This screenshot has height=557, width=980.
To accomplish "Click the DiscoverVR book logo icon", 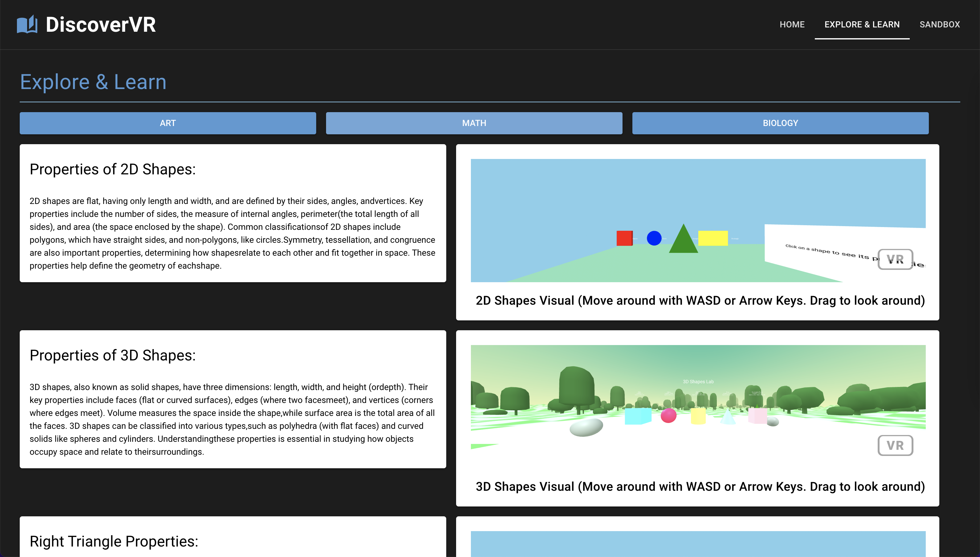I will click(27, 24).
